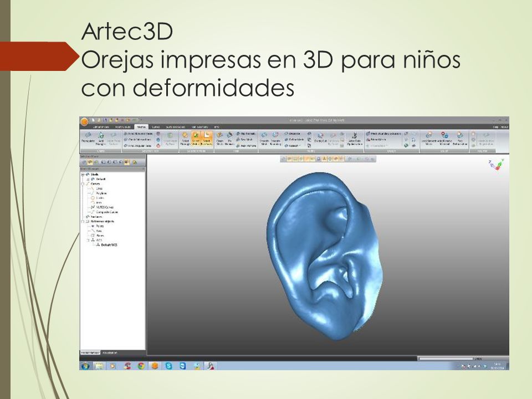Click the XYZ axis orientation indicator
Screen dimensions: 532x399
click(x=496, y=164)
